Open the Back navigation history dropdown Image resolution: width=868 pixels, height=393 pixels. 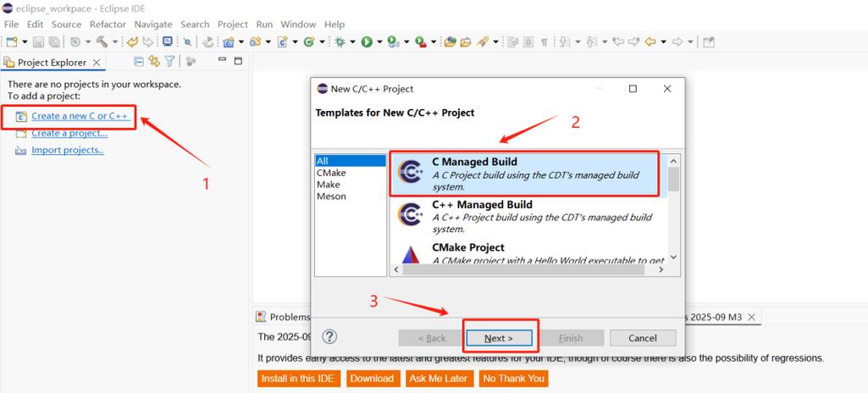(x=663, y=42)
